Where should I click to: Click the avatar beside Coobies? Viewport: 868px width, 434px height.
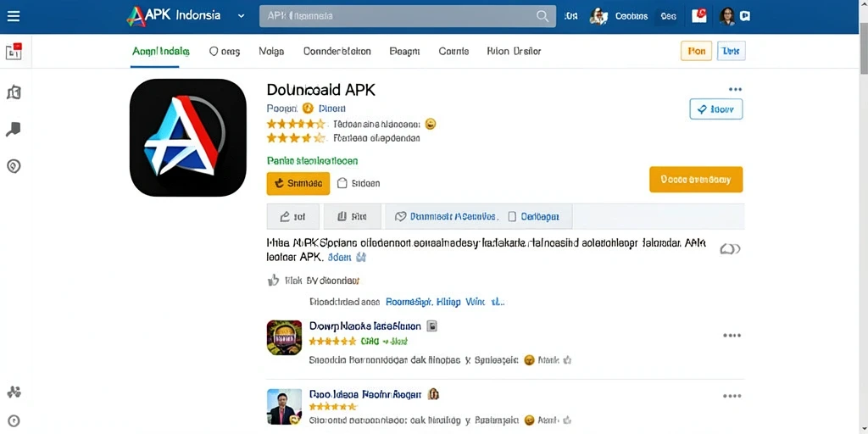[598, 16]
